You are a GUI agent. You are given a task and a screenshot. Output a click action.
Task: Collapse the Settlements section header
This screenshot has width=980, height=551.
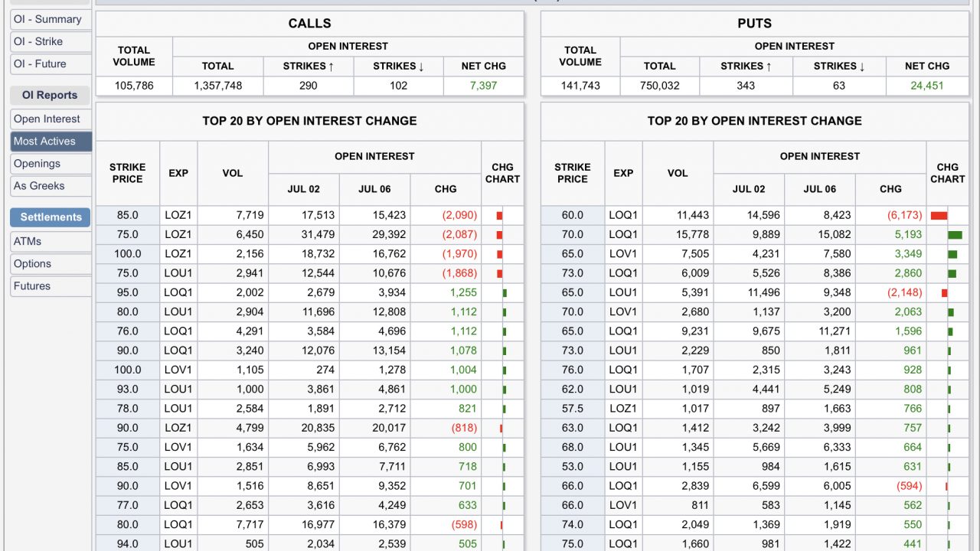(x=51, y=217)
